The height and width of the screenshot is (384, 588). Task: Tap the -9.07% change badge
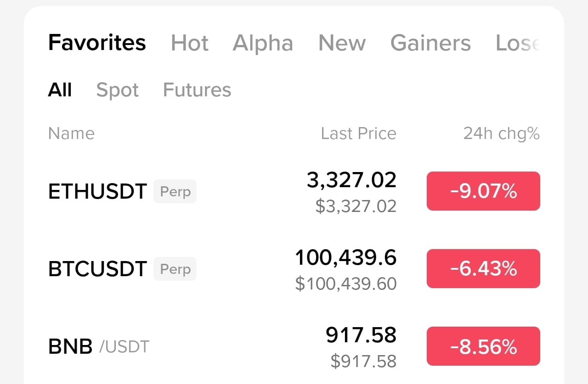click(x=483, y=191)
